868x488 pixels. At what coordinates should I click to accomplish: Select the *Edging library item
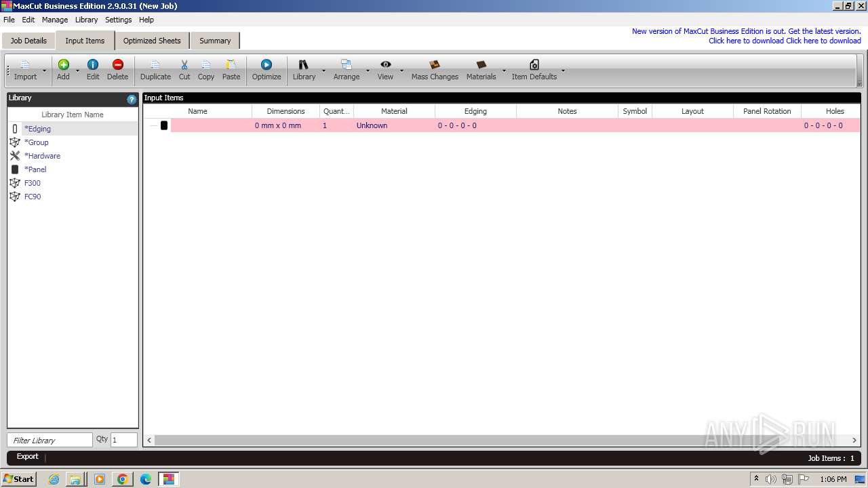[73, 129]
